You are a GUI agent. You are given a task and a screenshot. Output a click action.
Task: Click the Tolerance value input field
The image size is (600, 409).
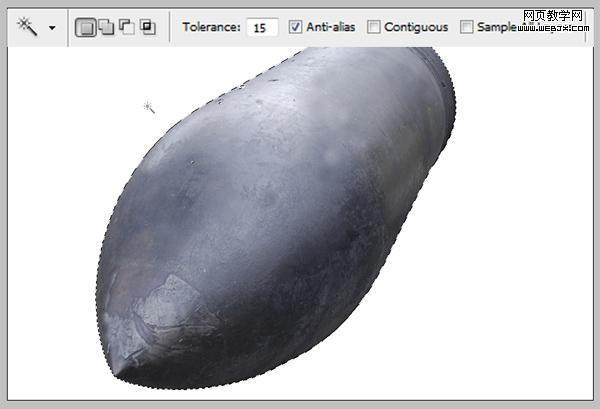262,27
